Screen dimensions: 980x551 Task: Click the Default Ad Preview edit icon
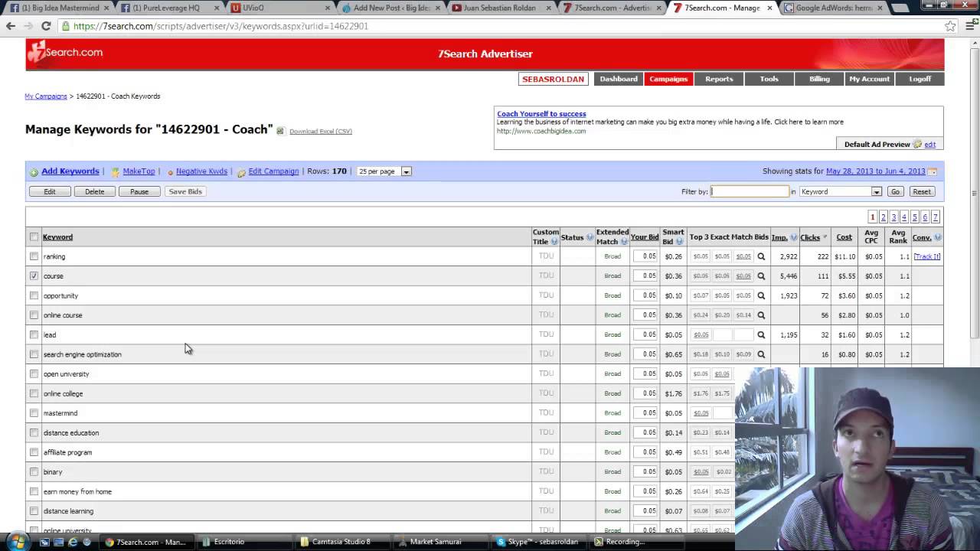click(x=918, y=144)
